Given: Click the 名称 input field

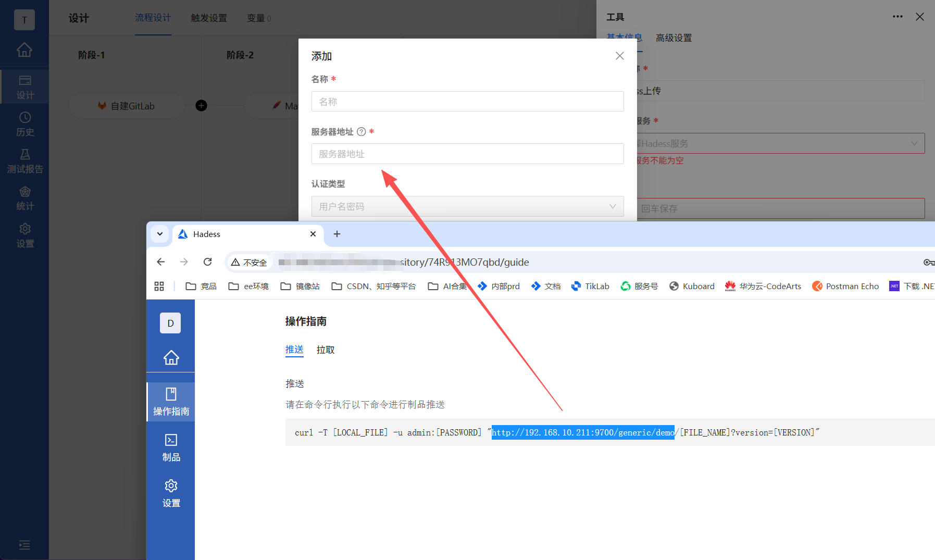Looking at the screenshot, I should [467, 102].
